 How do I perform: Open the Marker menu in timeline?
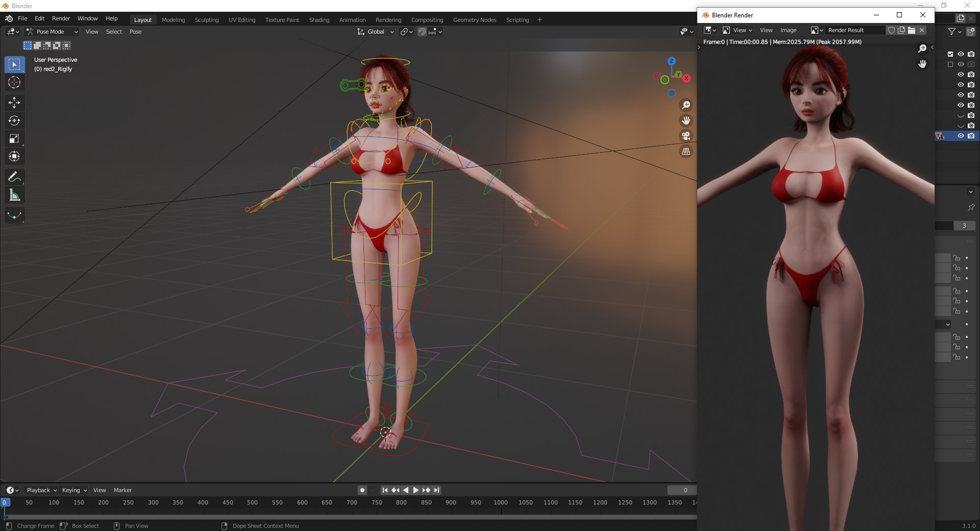coord(122,490)
